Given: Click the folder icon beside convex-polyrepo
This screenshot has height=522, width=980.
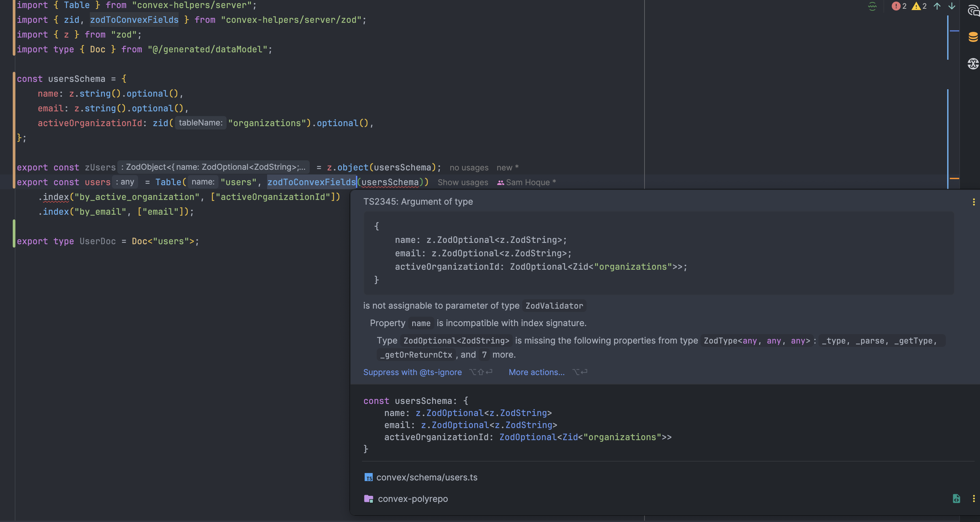Looking at the screenshot, I should [368, 499].
